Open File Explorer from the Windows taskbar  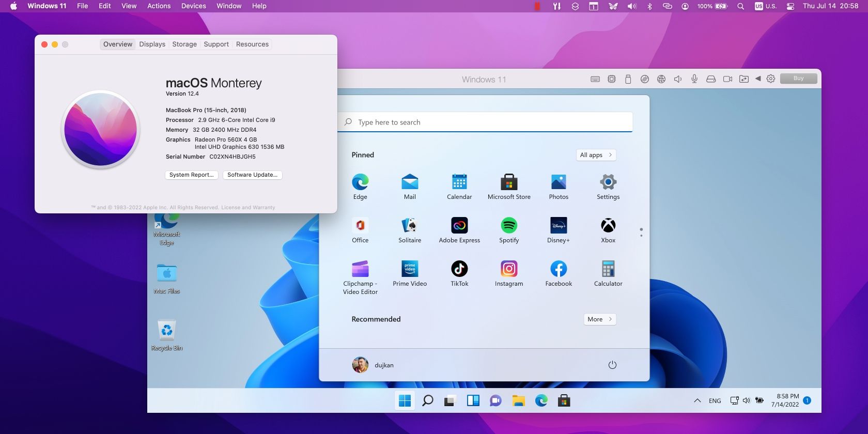click(518, 401)
